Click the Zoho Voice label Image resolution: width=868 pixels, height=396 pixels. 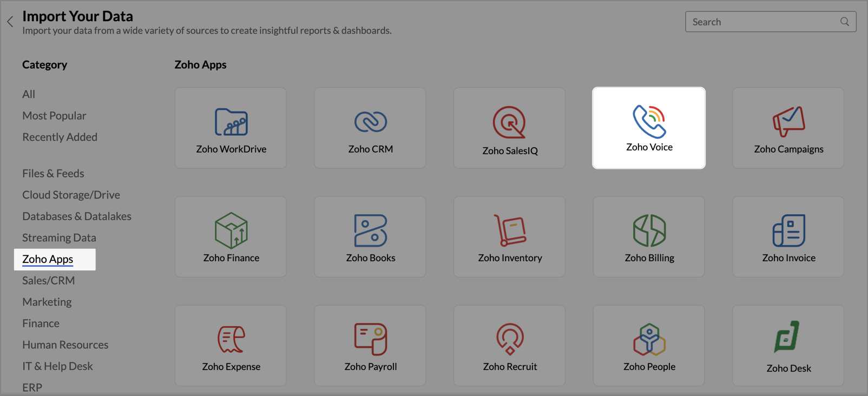649,147
